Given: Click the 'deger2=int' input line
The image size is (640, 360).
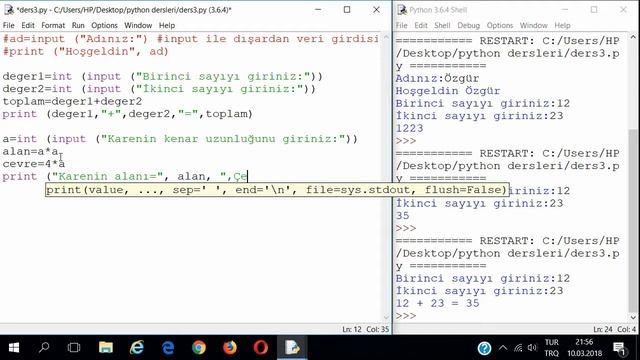Looking at the screenshot, I should 159,89.
